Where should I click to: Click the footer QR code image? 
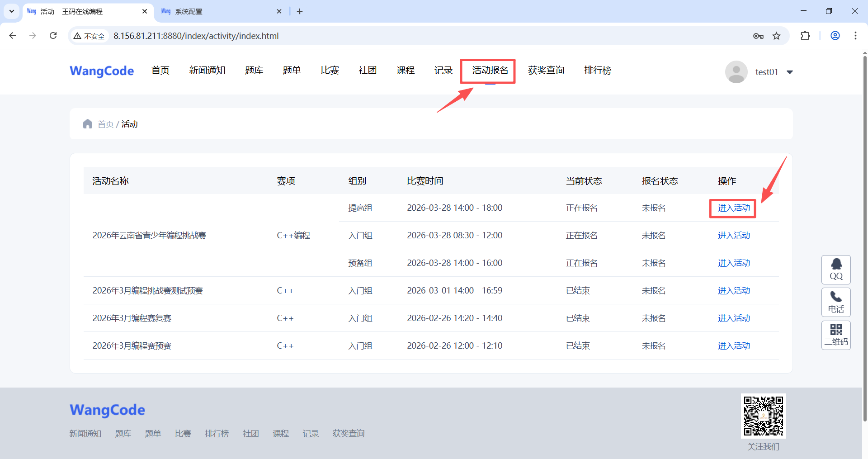click(x=763, y=416)
